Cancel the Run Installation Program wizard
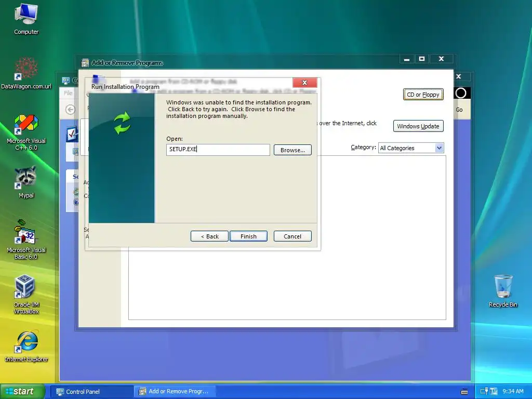 pos(292,236)
